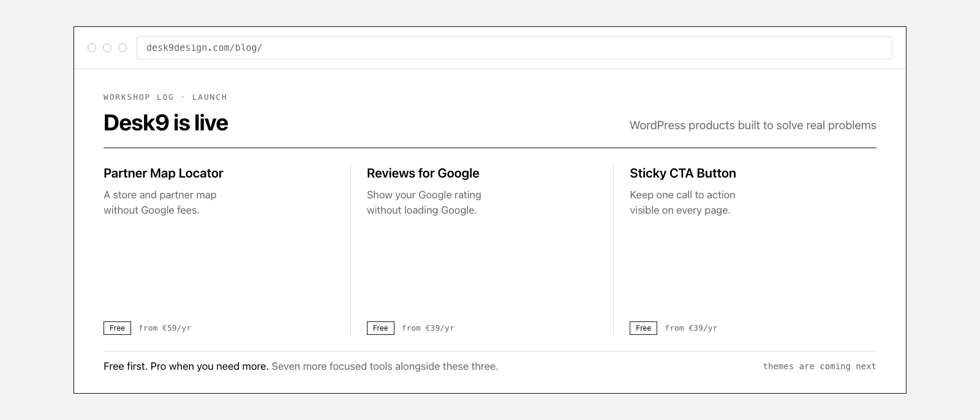Click 'Keep one call to action' description
This screenshot has height=420, width=980.
click(682, 195)
